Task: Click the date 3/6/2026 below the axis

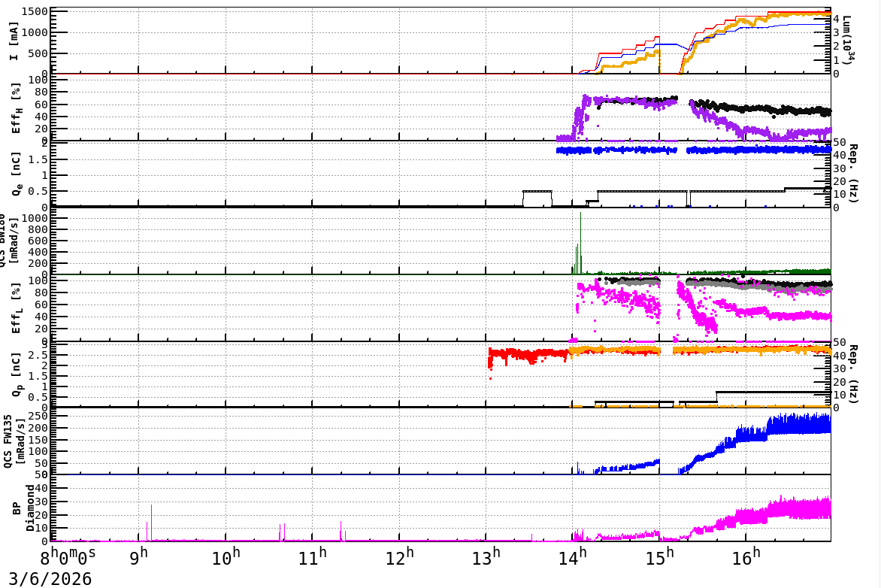Action: 50,578
